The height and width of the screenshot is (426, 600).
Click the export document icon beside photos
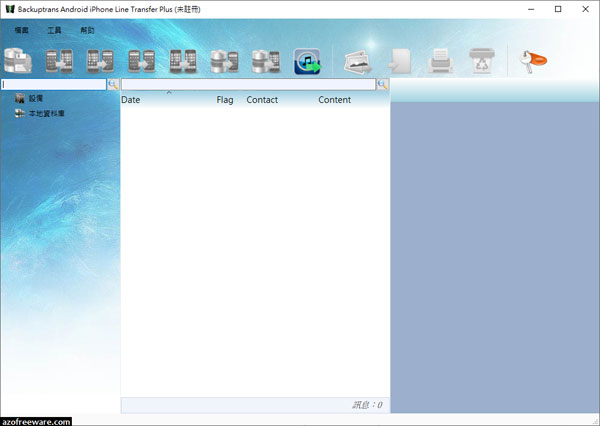[x=400, y=62]
